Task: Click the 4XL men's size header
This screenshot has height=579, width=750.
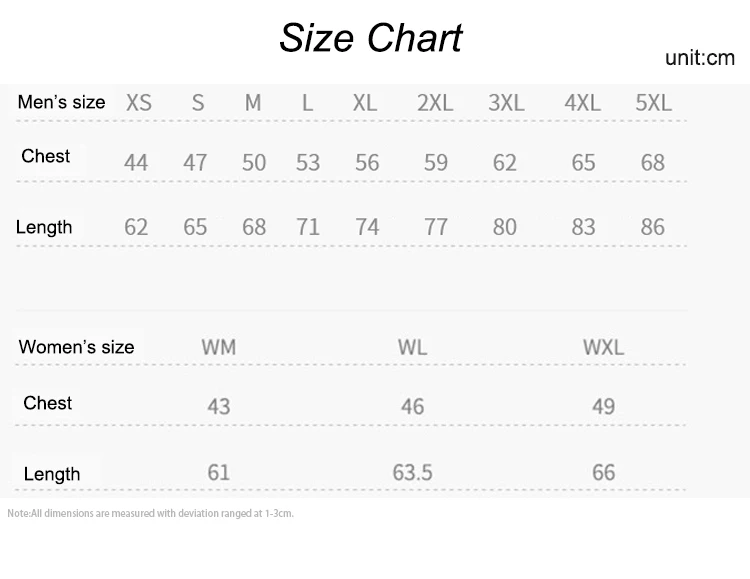Action: coord(582,102)
